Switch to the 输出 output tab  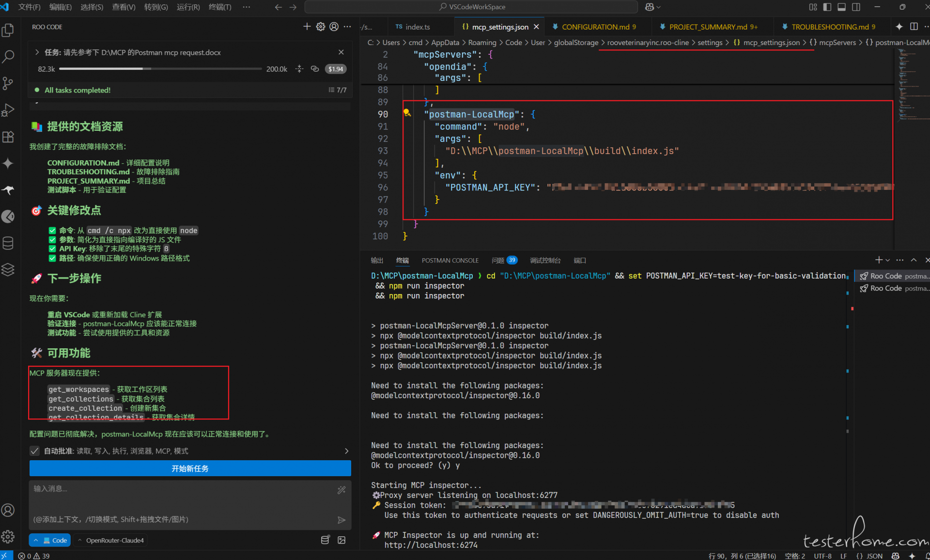(x=377, y=260)
